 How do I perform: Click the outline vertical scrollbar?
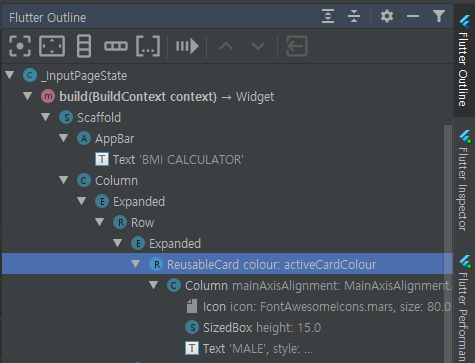[x=448, y=243]
